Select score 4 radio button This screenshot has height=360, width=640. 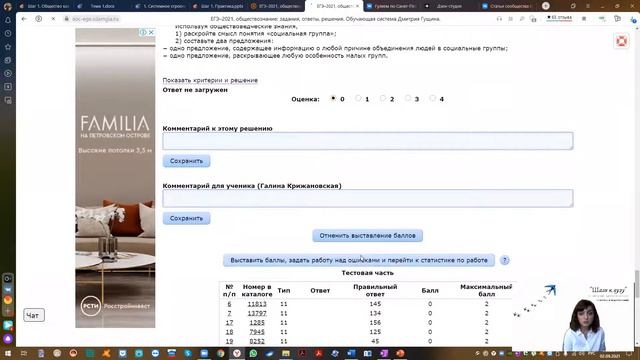point(433,98)
